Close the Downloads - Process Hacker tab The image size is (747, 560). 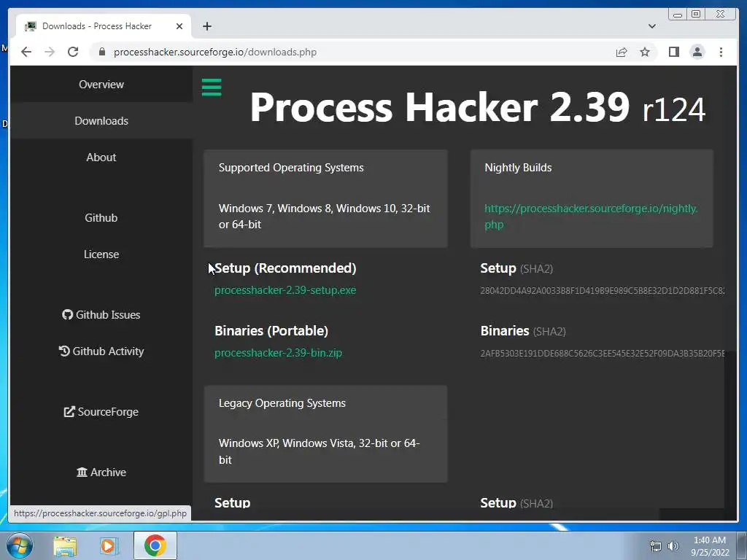click(x=179, y=26)
